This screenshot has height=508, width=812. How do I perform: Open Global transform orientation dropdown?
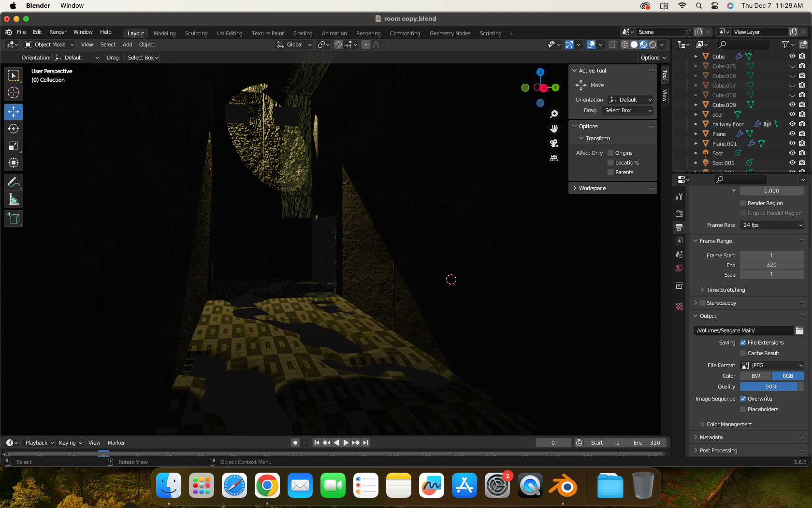pyautogui.click(x=294, y=45)
